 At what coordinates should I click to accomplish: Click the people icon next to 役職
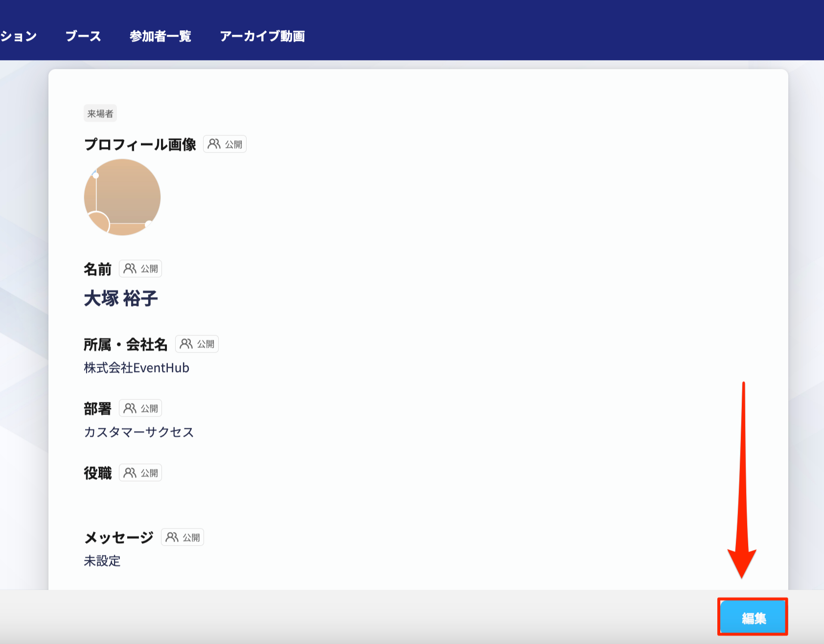click(x=130, y=473)
